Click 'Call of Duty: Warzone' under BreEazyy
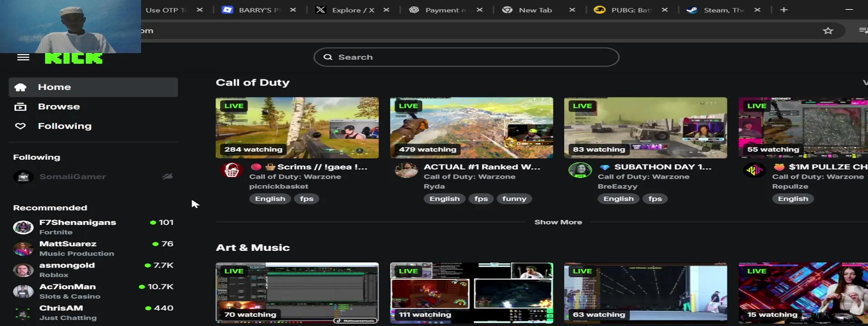This screenshot has height=326, width=868. coord(644,177)
